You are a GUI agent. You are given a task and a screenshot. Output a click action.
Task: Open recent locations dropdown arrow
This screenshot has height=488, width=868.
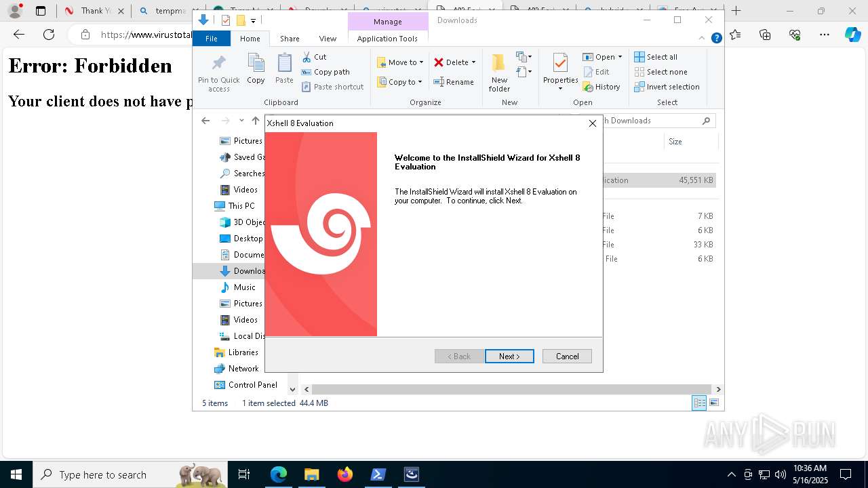pos(241,121)
